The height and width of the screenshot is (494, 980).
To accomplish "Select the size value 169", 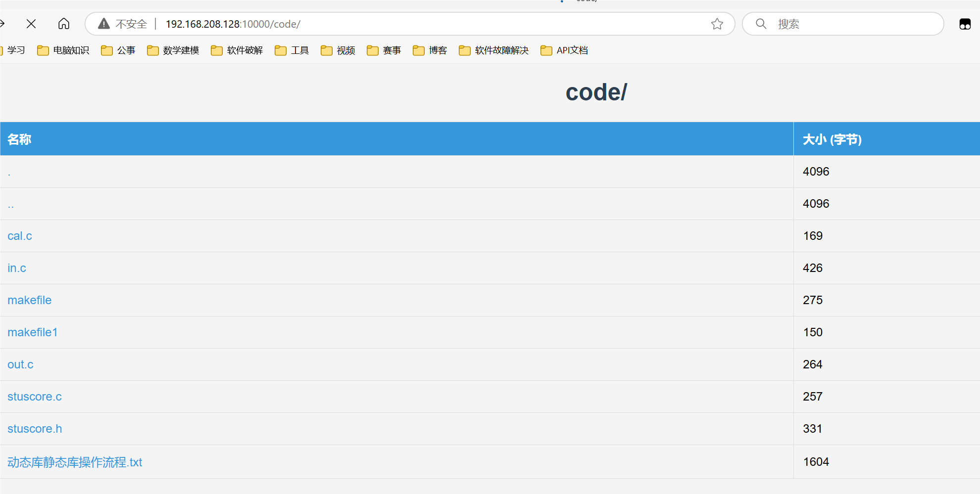I will click(813, 236).
